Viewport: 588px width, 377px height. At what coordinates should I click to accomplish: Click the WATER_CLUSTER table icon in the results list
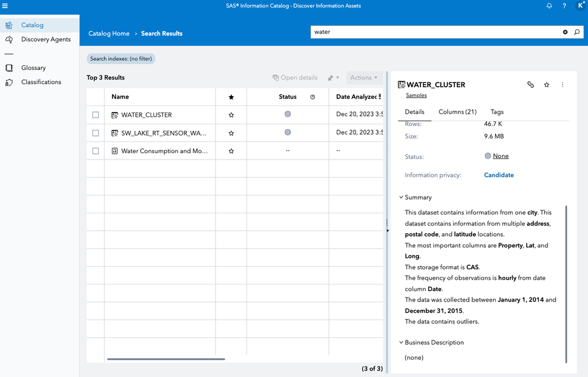pyautogui.click(x=115, y=115)
